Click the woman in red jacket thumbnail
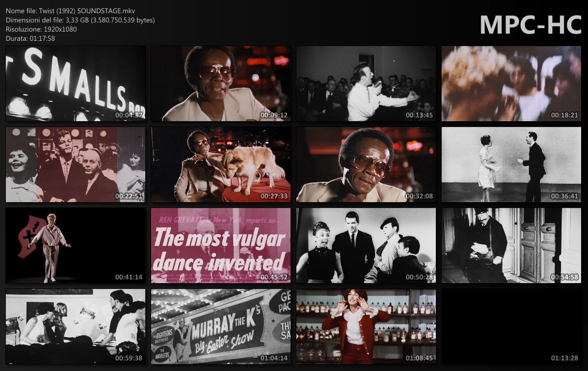 click(x=366, y=327)
